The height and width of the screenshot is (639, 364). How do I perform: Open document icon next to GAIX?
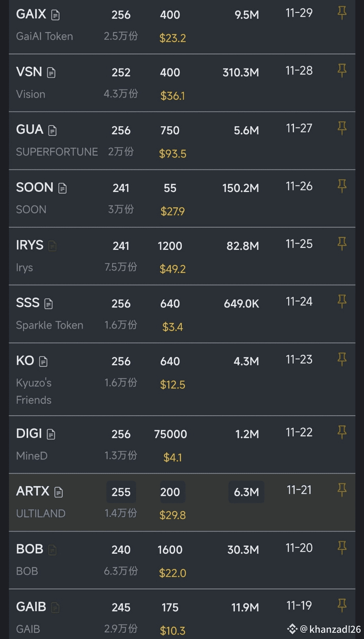point(56,15)
